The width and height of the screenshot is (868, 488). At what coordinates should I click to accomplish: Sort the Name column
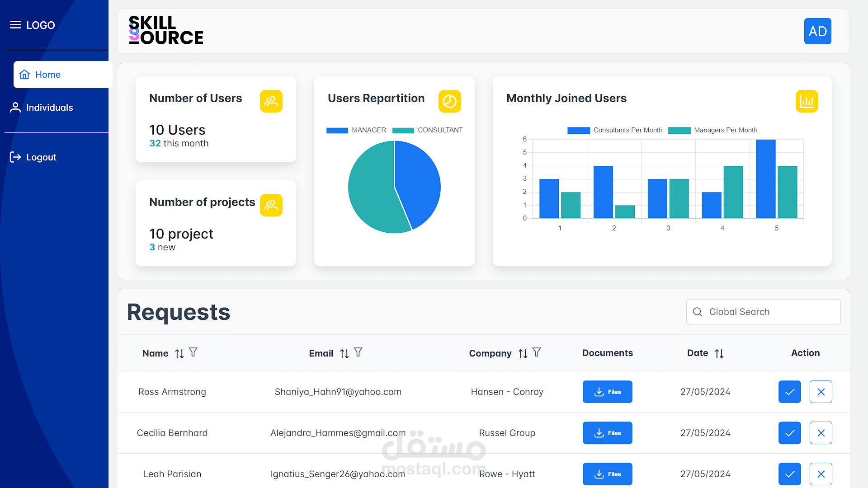click(179, 353)
